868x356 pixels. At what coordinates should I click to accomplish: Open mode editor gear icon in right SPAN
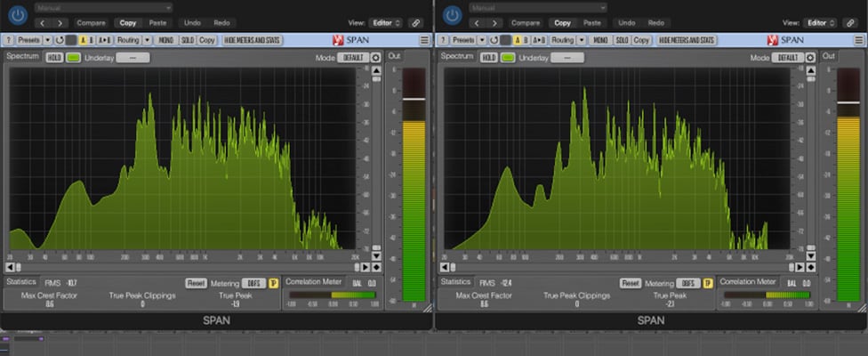point(810,58)
